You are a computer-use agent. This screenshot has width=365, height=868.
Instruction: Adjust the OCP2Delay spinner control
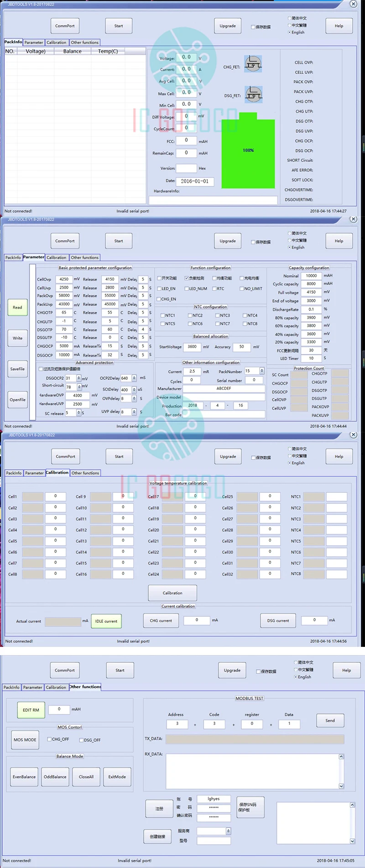(134, 378)
